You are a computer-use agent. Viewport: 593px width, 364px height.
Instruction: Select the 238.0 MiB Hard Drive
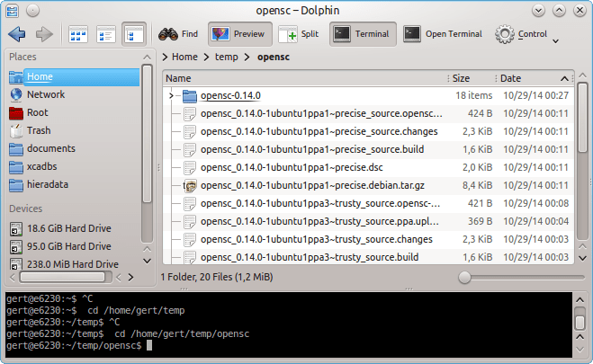(x=74, y=264)
